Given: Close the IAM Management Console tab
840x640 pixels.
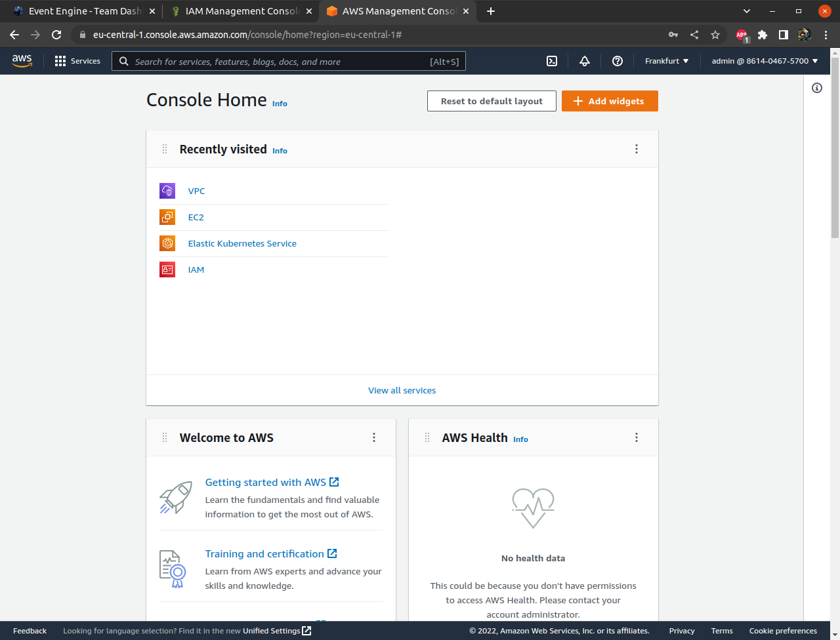Looking at the screenshot, I should (x=309, y=11).
